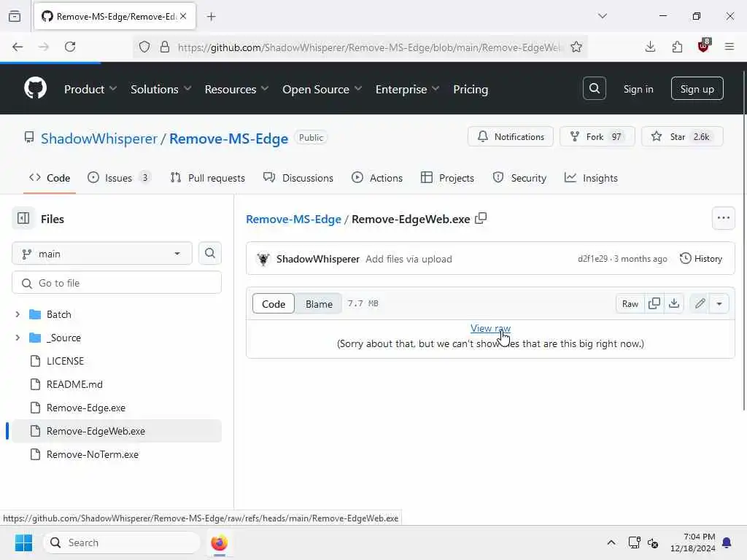Close the Remove-MS-Edge browser tab

183,16
